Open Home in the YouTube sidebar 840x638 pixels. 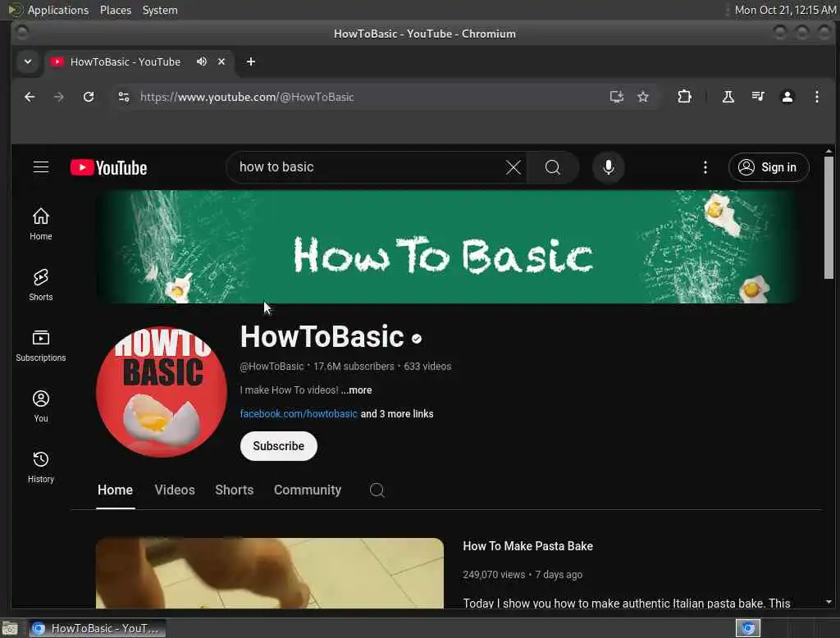pos(41,224)
